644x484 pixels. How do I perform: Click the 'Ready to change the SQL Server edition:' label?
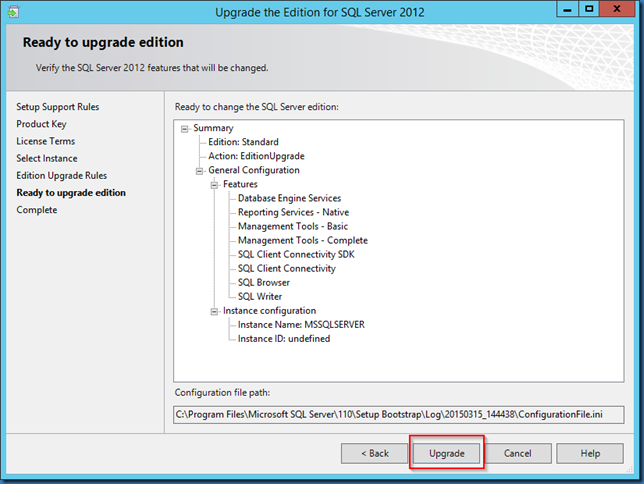tap(257, 107)
